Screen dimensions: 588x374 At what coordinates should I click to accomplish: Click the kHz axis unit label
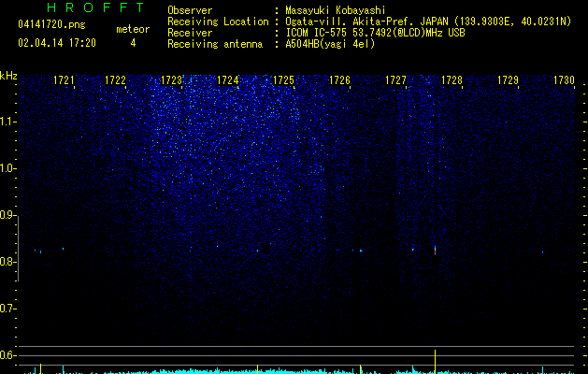pos(8,76)
